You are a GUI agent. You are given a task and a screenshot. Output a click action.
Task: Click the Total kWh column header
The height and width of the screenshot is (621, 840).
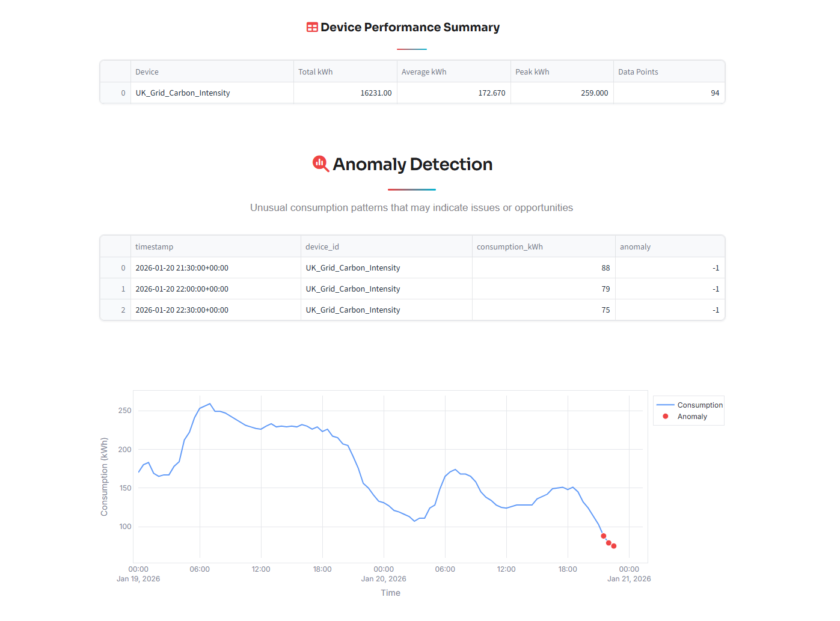point(345,72)
